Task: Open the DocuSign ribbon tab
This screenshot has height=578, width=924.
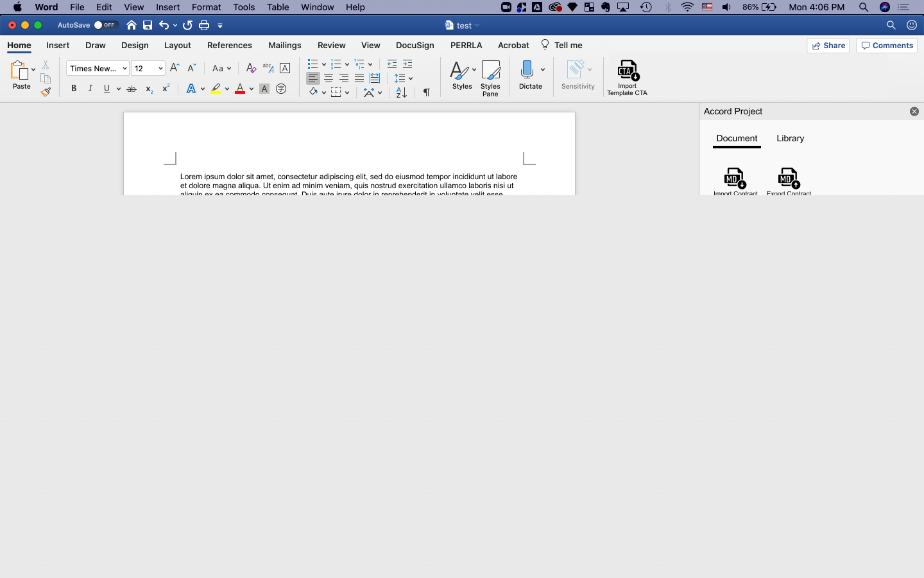Action: tap(415, 45)
